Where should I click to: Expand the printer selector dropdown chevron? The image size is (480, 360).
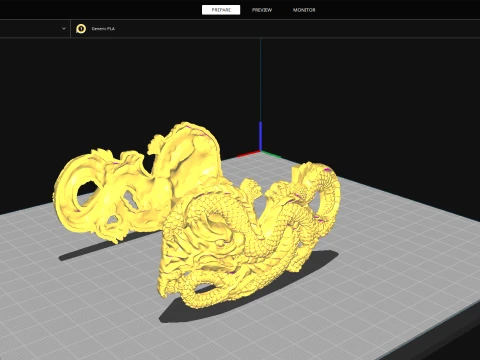pos(64,29)
